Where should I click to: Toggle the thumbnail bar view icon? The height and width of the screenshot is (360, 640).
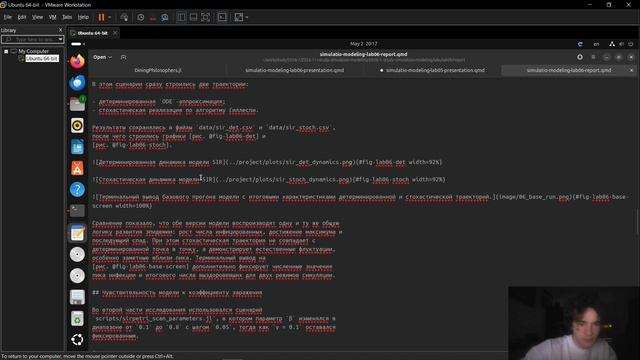pos(193,17)
